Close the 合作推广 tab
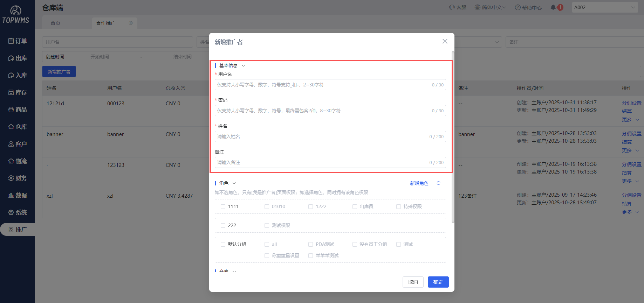Screen dimensions: 644x303 (131, 23)
